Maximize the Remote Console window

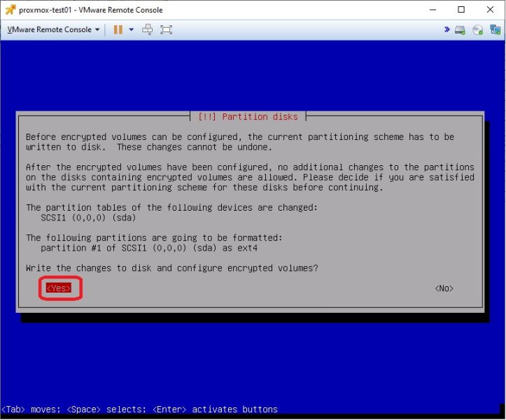[461, 10]
